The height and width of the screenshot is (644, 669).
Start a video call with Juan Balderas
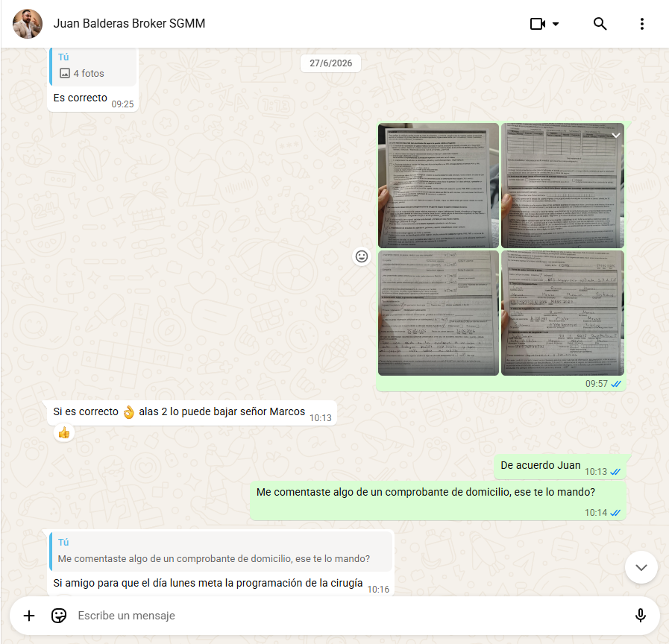pyautogui.click(x=537, y=24)
